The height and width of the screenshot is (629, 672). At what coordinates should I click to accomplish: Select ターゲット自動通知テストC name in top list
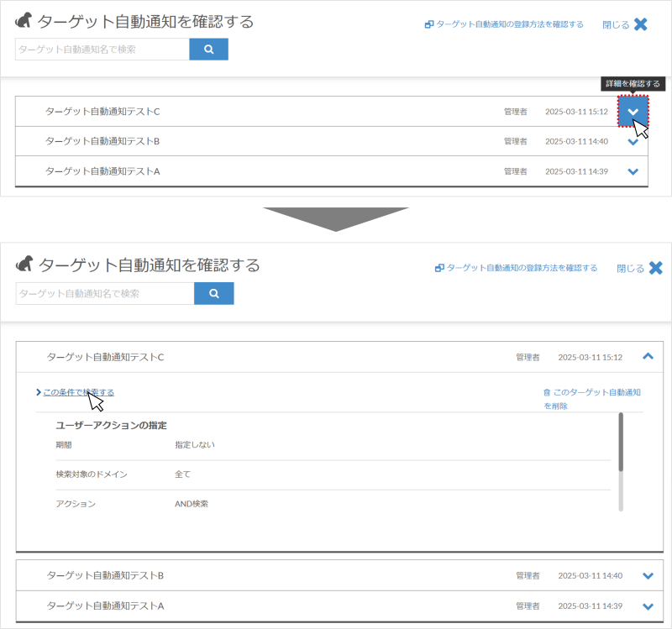tap(102, 112)
